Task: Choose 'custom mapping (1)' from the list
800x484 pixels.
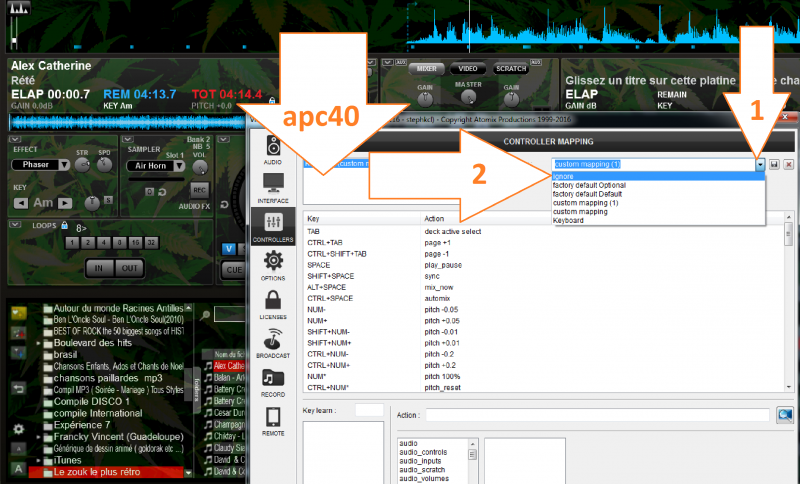Action: coord(658,202)
